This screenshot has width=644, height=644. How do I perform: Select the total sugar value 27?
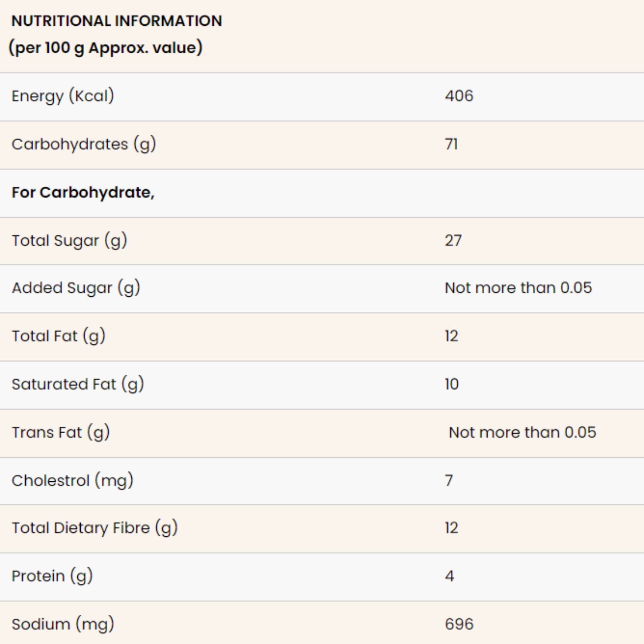tap(453, 240)
